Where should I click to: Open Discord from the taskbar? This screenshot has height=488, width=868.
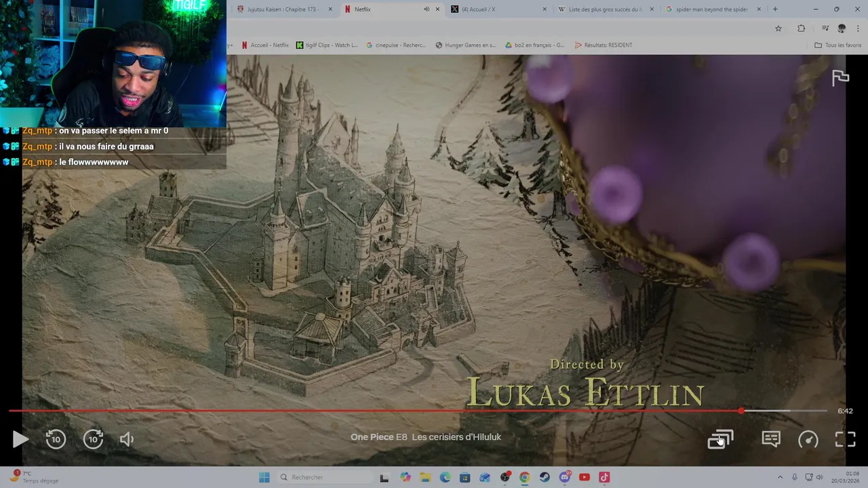[x=564, y=477]
